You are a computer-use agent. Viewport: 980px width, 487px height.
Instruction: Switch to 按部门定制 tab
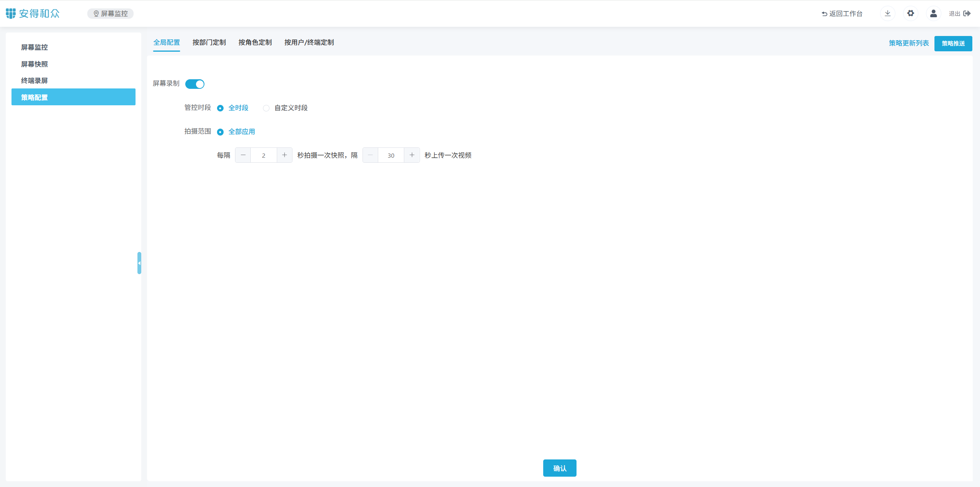209,42
